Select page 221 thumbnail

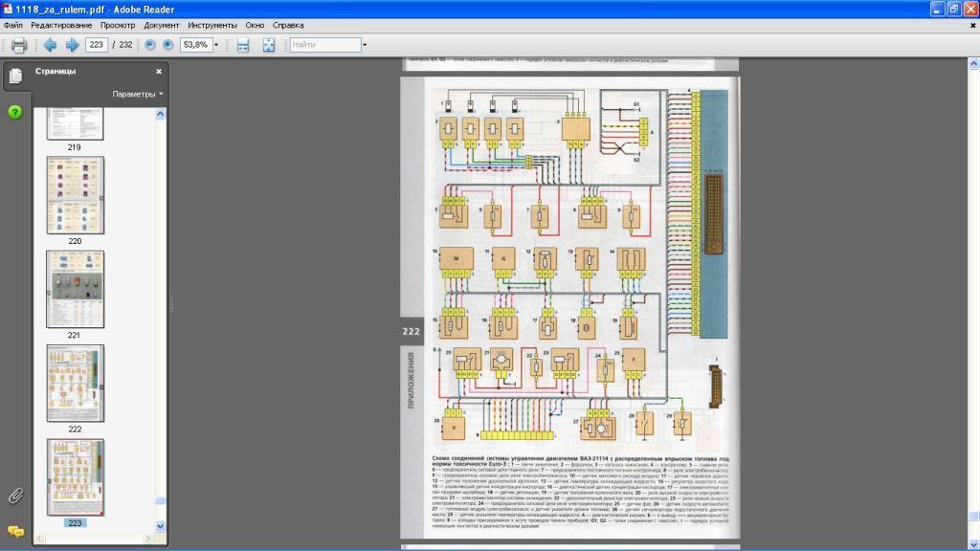[75, 289]
